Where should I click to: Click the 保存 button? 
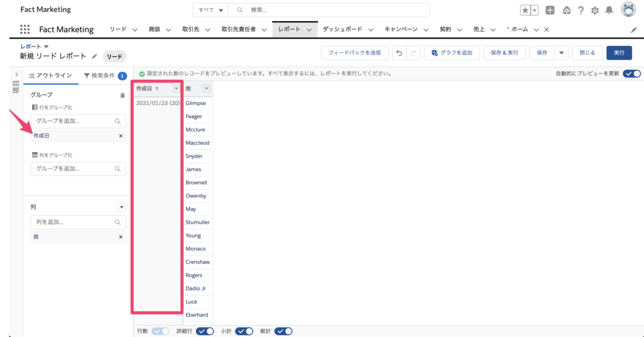(541, 53)
